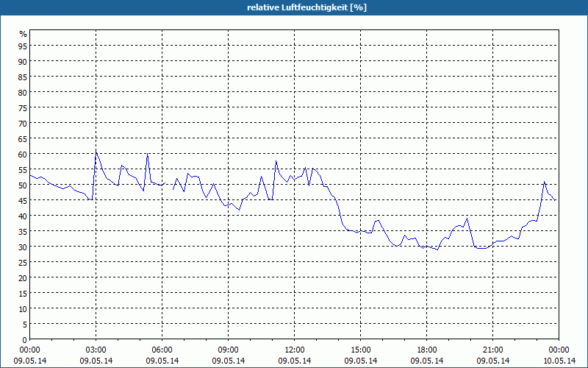
Task: Select the y-axis value 80
Action: pyautogui.click(x=23, y=92)
